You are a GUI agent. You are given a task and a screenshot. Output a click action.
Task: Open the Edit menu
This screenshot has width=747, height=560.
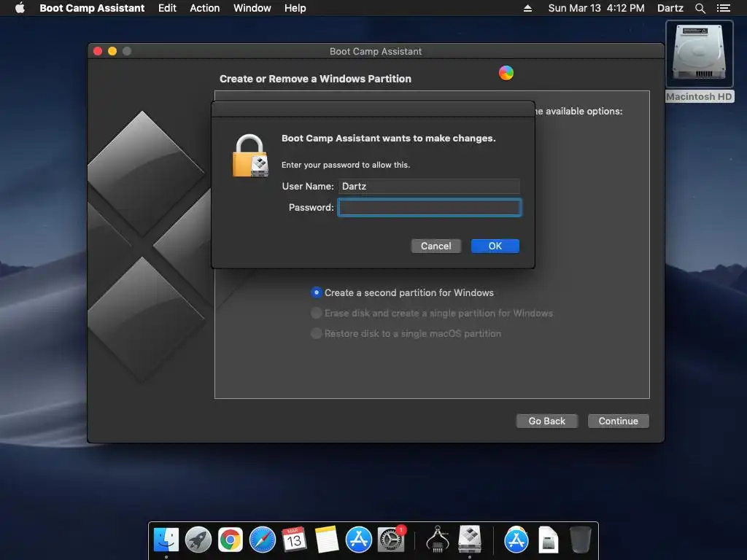[167, 8]
